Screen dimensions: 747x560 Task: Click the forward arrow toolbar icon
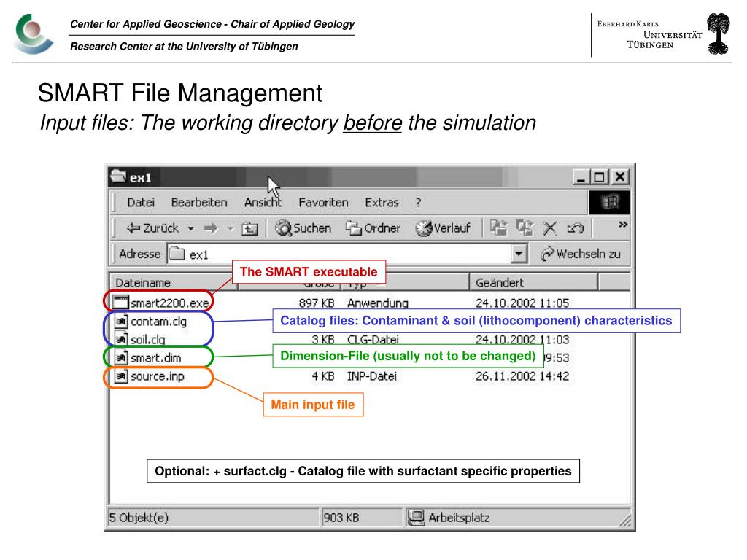point(211,228)
